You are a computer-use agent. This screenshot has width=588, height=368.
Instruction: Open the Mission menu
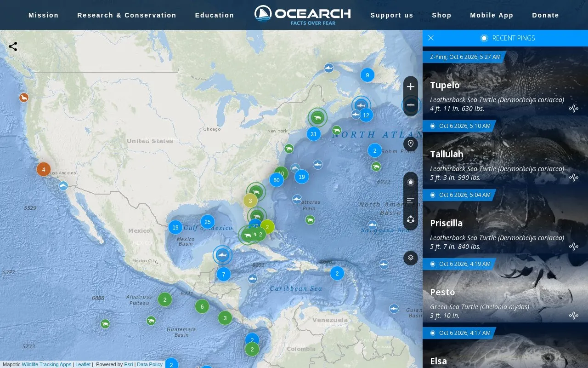coord(44,15)
